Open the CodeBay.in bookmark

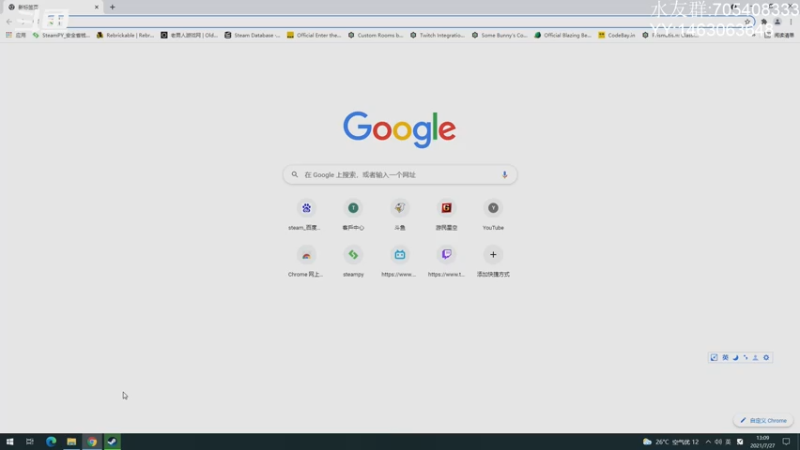(617, 35)
